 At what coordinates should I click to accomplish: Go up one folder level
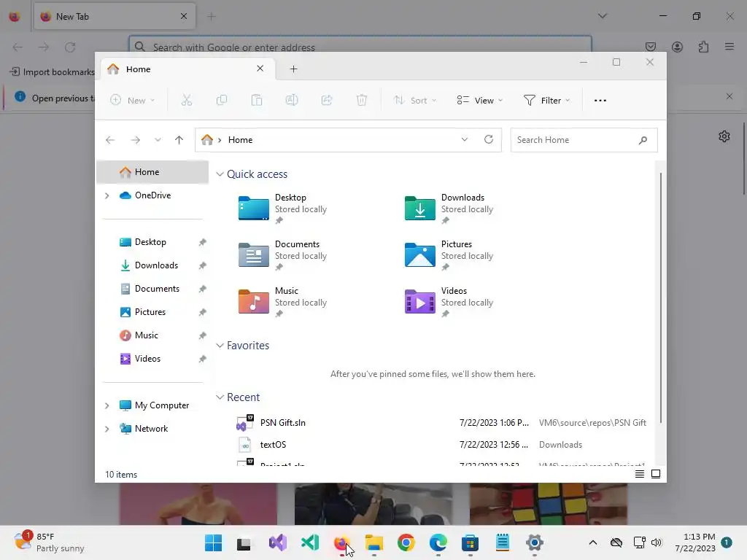pos(179,140)
